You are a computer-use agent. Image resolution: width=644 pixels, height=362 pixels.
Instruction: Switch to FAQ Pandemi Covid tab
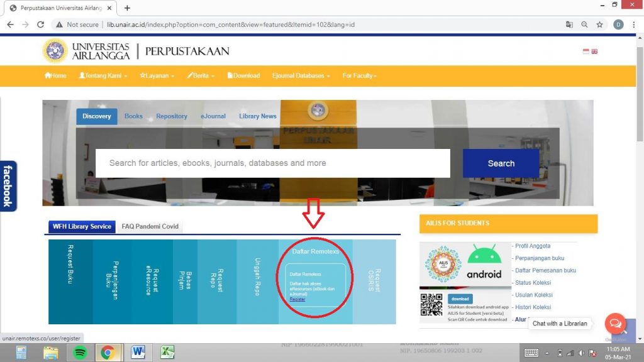pyautogui.click(x=150, y=226)
